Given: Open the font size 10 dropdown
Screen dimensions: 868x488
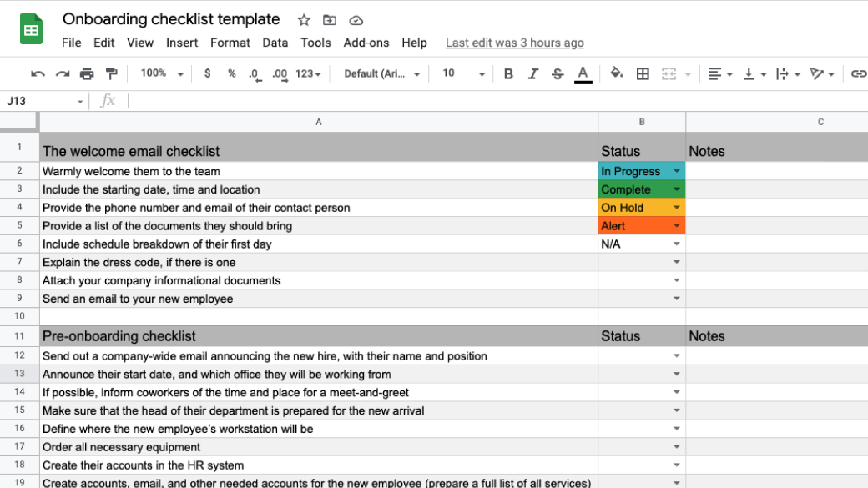Looking at the screenshot, I should click(x=463, y=73).
